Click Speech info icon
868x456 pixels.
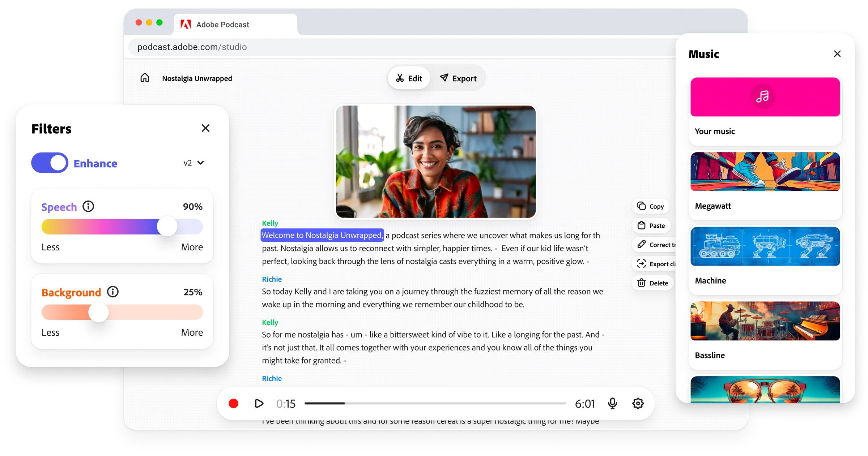click(88, 206)
